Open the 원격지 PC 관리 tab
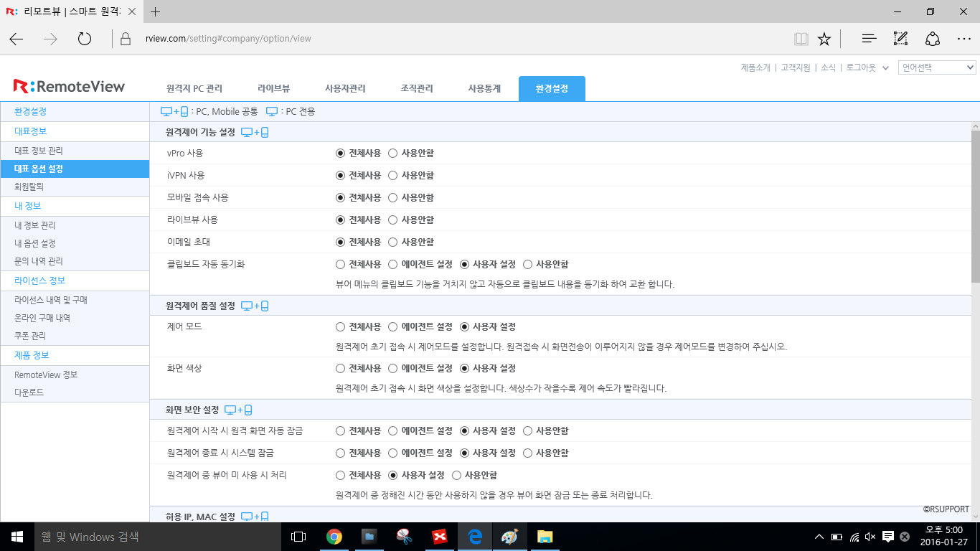 tap(194, 88)
